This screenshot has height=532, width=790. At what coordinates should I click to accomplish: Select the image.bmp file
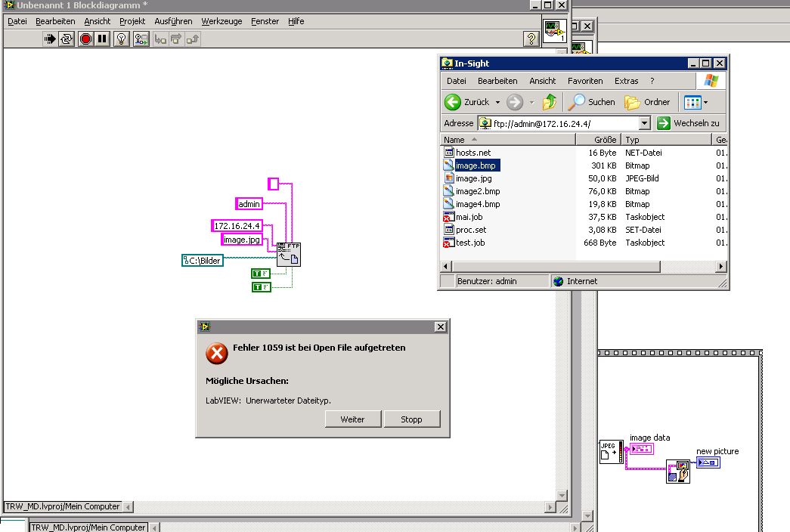[472, 165]
